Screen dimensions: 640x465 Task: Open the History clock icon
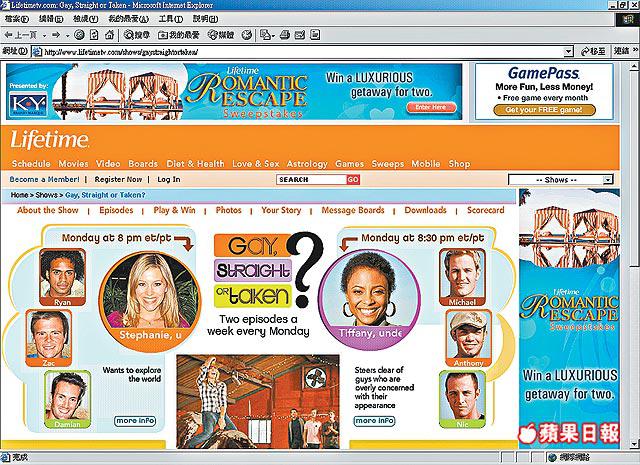[x=247, y=35]
